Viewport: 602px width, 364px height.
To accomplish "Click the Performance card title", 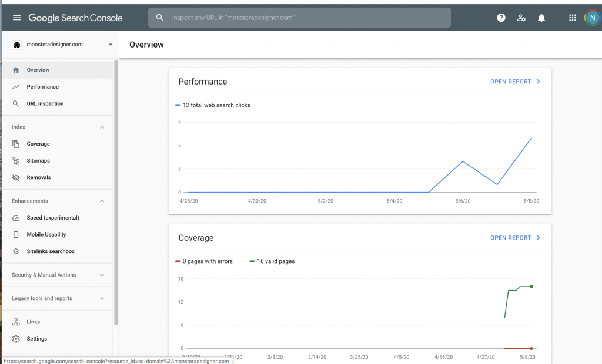I will [x=203, y=82].
